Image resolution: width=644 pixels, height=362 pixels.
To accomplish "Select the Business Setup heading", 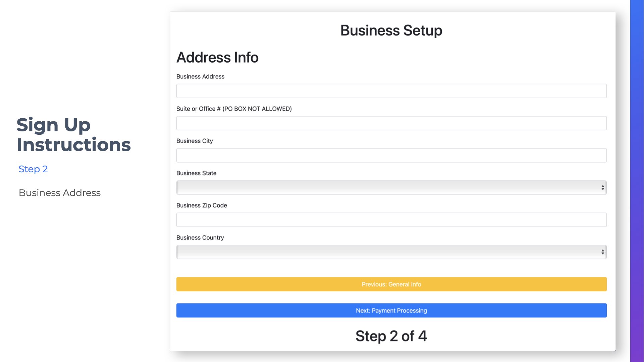I will point(391,31).
